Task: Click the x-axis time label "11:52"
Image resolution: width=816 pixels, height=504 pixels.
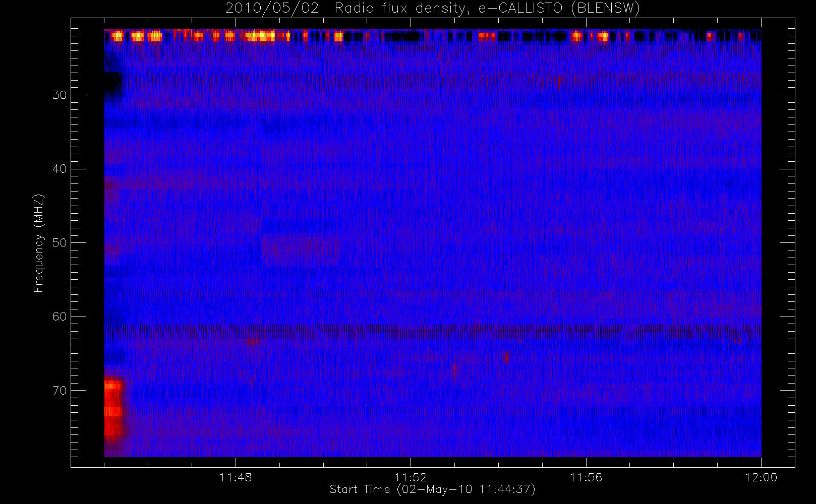Action: point(411,477)
